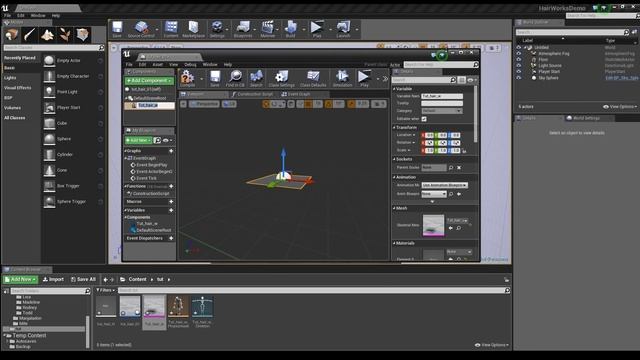Open Matinee in main toolbar
This screenshot has width=640, height=360.
coord(268,29)
